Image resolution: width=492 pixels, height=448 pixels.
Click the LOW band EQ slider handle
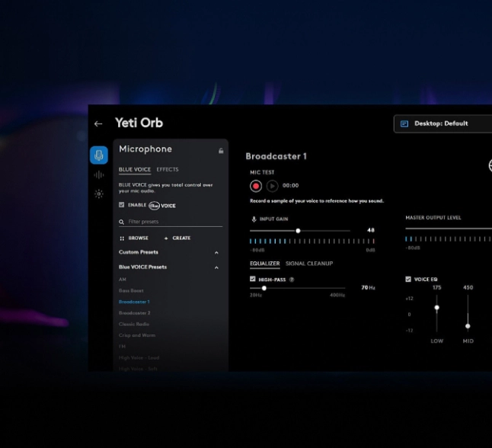click(436, 308)
